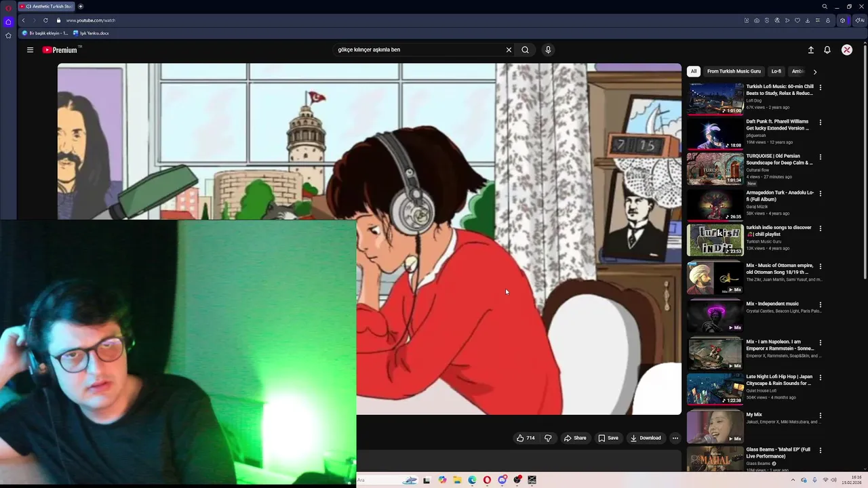Open Glass Beams Mahal EP thumbnail

pyautogui.click(x=715, y=459)
